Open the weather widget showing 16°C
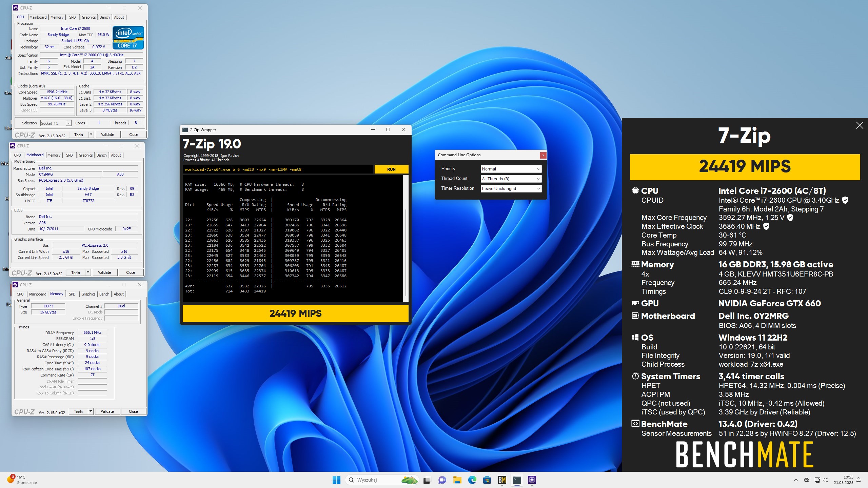This screenshot has width=868, height=488. click(x=22, y=480)
